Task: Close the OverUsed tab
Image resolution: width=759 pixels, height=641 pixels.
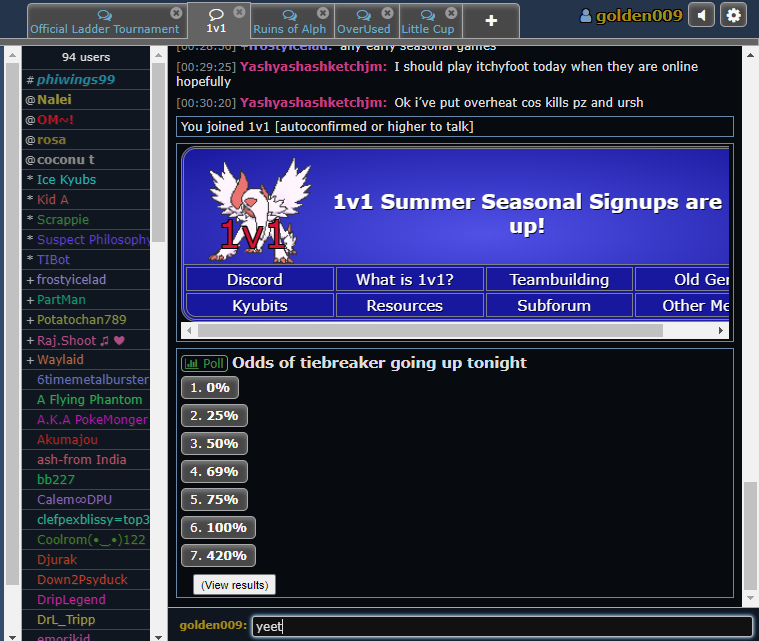Action: coord(387,13)
